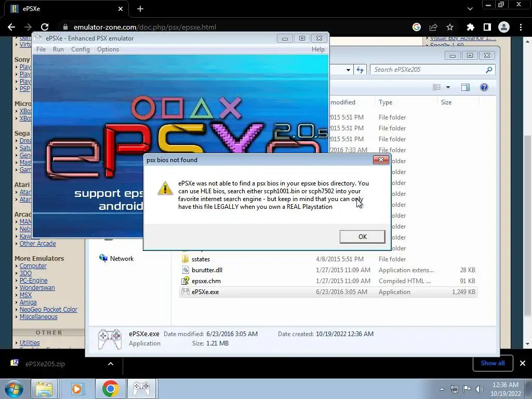Click the address bar URL
Screen dimensions: 532x399
[x=145, y=27]
